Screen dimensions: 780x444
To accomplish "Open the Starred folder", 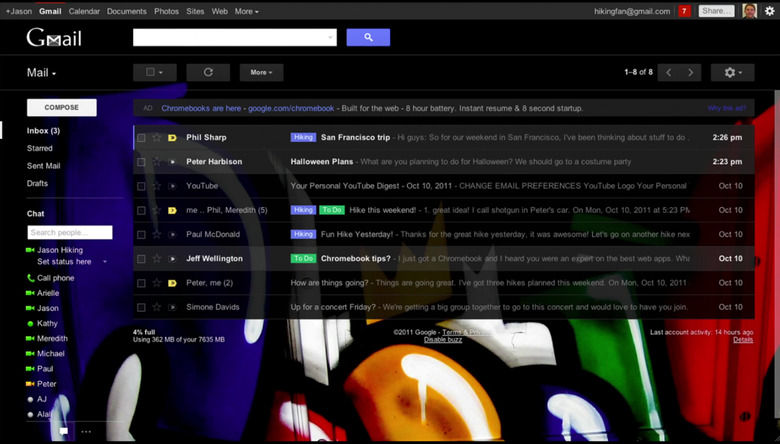I will coord(39,148).
